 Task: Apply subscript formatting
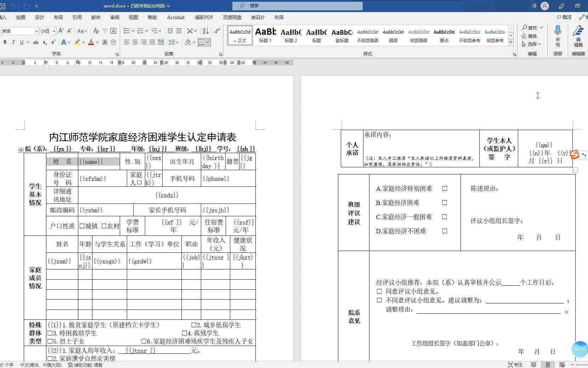tap(45, 42)
